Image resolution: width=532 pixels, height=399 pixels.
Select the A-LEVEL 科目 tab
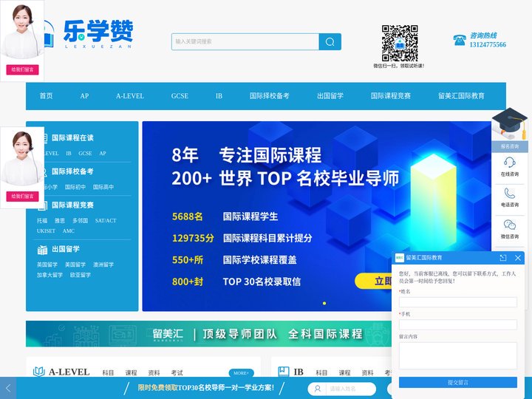click(x=108, y=372)
